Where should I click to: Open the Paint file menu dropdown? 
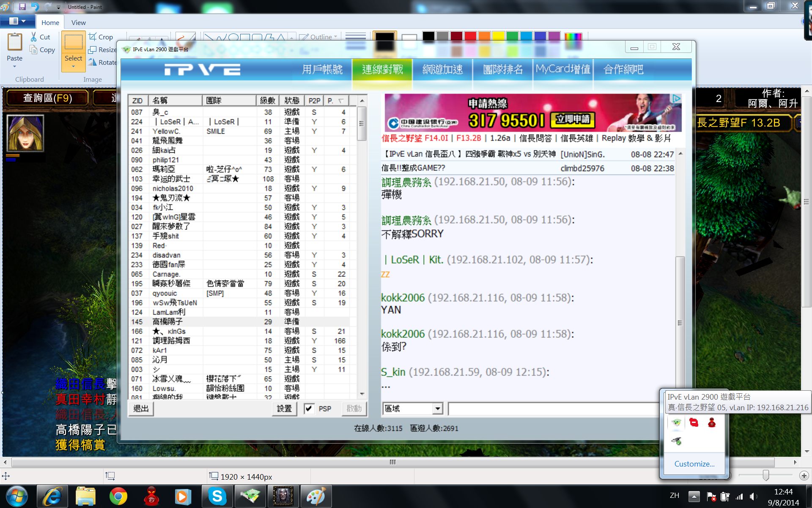[17, 21]
